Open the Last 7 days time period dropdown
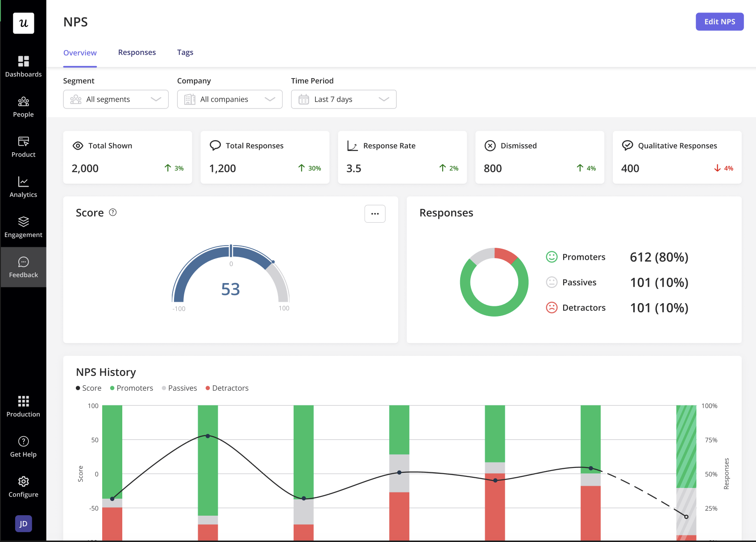756x542 pixels. click(x=343, y=99)
